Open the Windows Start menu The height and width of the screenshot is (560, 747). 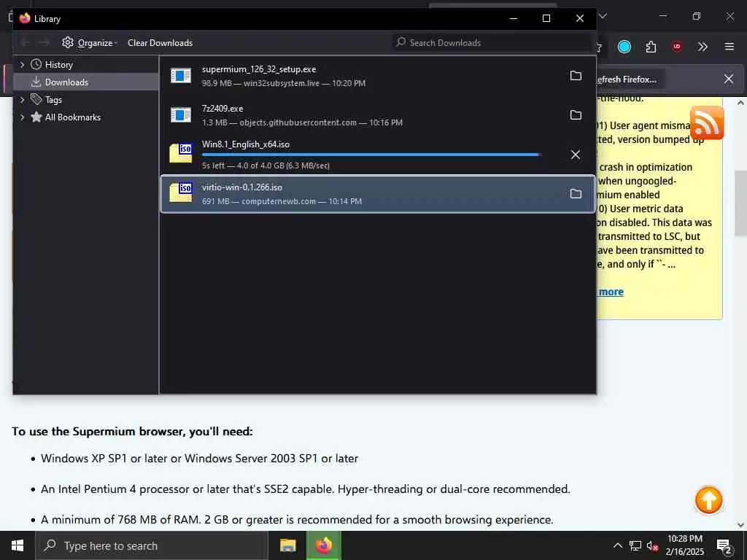18,545
